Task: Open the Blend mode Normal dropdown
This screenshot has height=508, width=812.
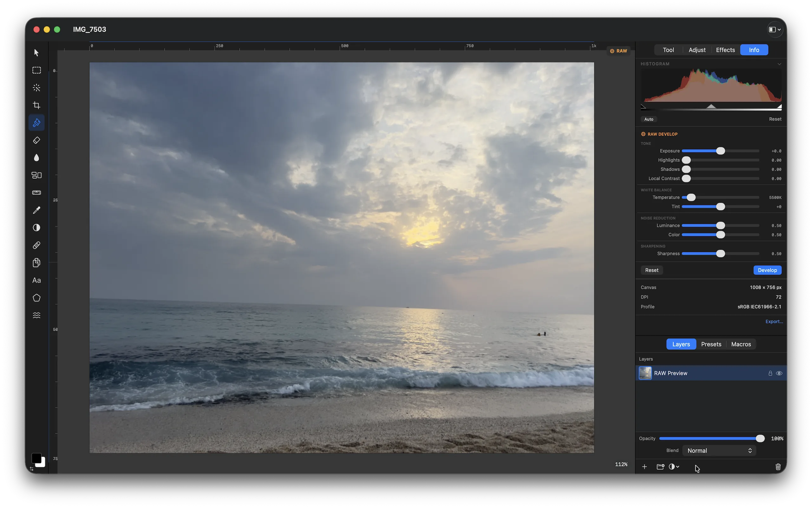Action: (719, 451)
